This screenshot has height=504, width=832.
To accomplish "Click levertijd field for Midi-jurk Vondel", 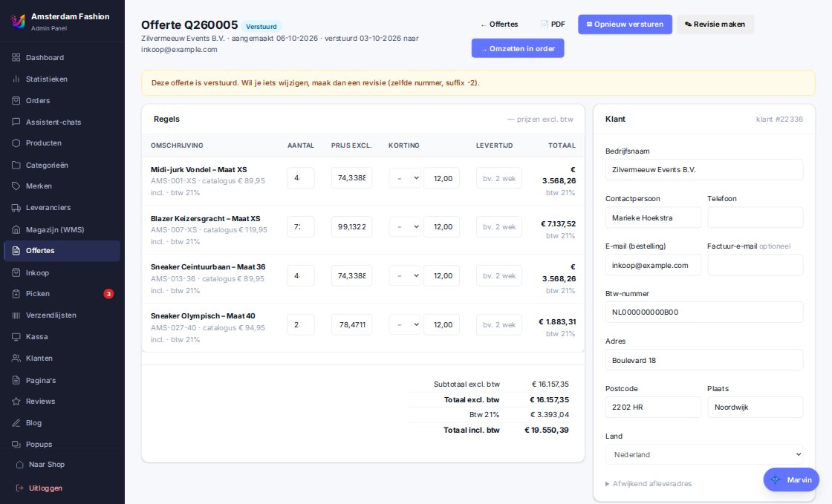I will (x=498, y=178).
